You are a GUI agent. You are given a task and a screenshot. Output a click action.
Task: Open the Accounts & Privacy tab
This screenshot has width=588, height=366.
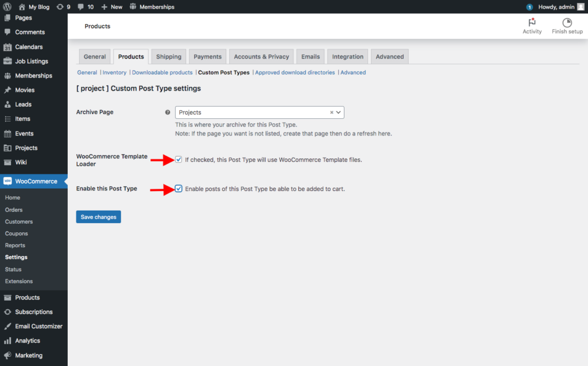coord(261,57)
